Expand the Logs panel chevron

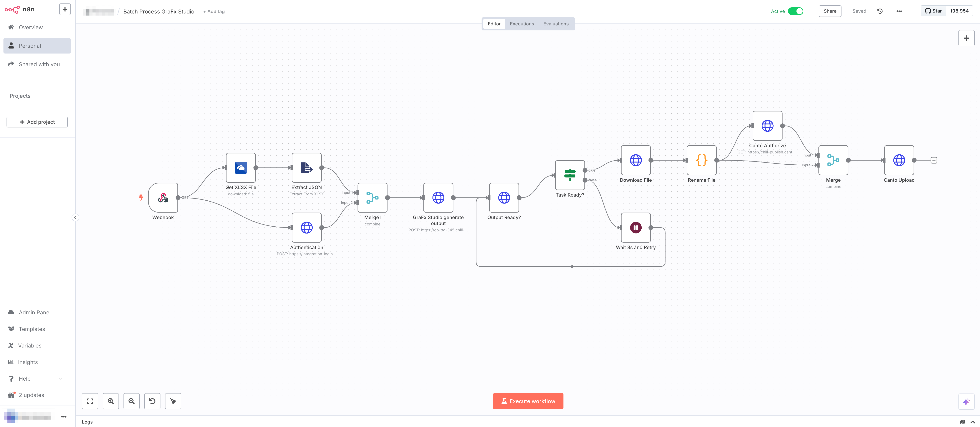point(972,422)
